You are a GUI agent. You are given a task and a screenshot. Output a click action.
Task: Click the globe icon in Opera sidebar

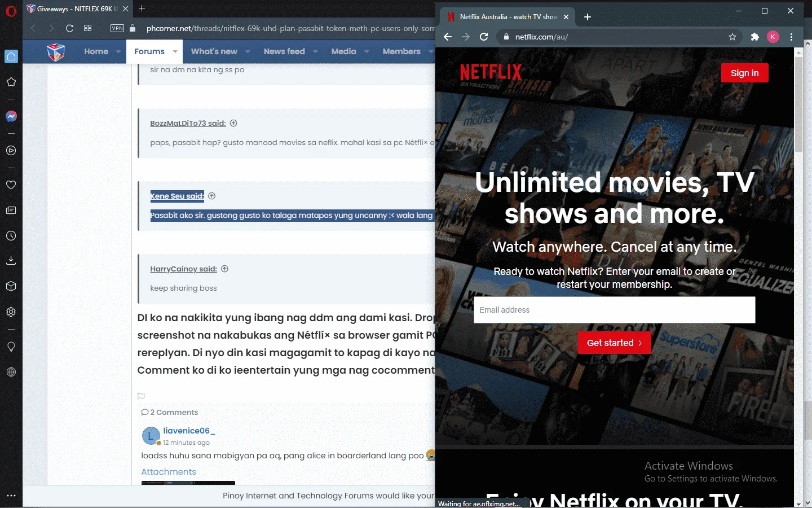[11, 372]
